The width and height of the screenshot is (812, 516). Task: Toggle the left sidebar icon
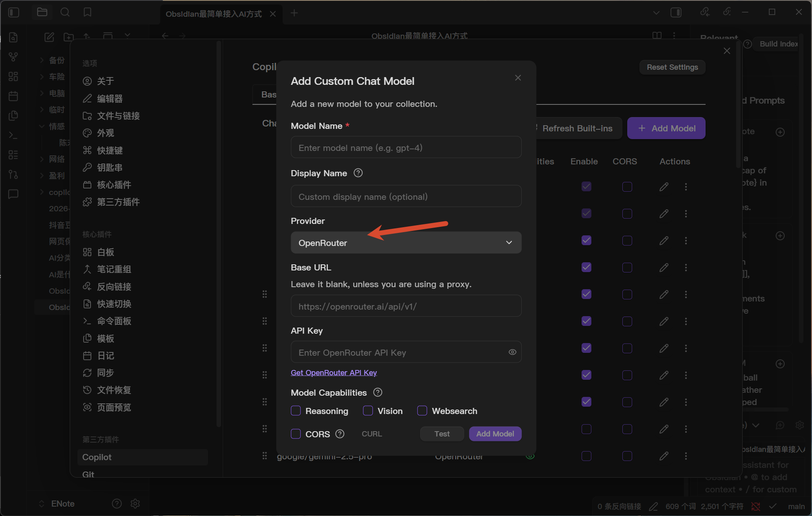[x=14, y=13]
